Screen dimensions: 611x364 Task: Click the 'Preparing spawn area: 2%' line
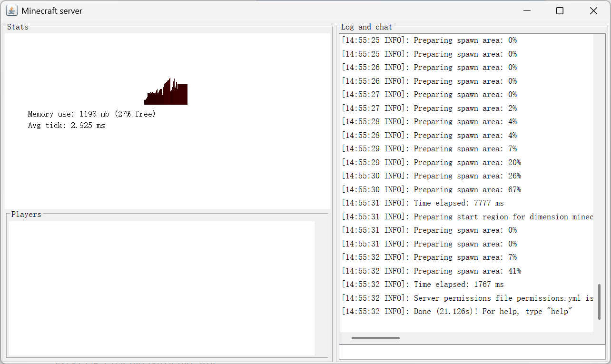429,108
